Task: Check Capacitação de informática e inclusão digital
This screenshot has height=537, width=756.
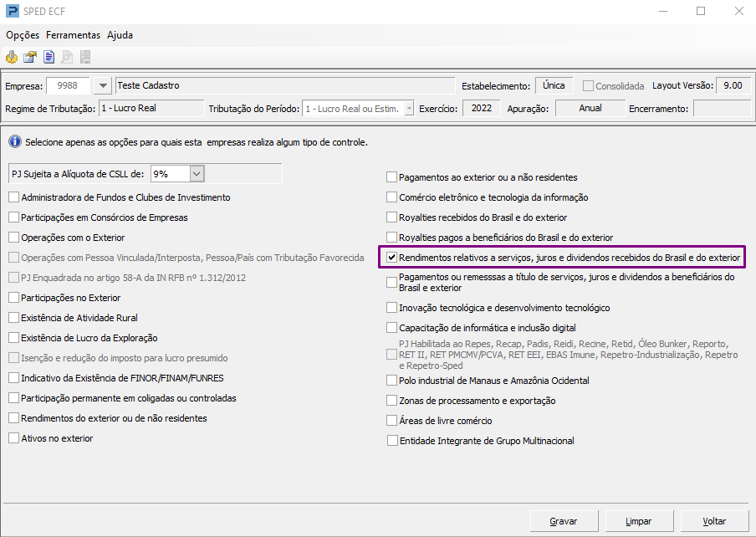Action: click(x=391, y=328)
